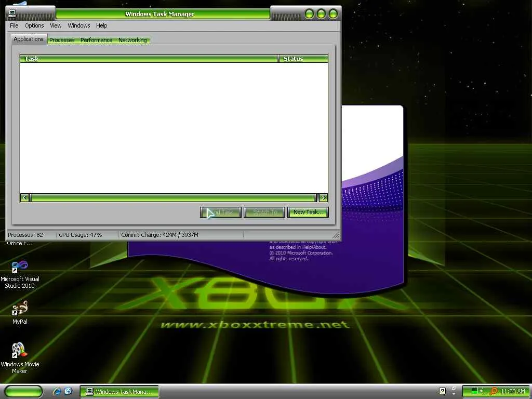The image size is (532, 399).
Task: Click the task list left scroll arrow
Action: click(x=25, y=197)
